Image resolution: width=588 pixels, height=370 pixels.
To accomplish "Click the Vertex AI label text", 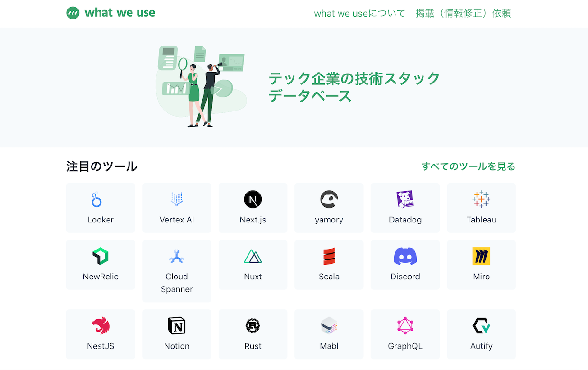I will pyautogui.click(x=177, y=220).
